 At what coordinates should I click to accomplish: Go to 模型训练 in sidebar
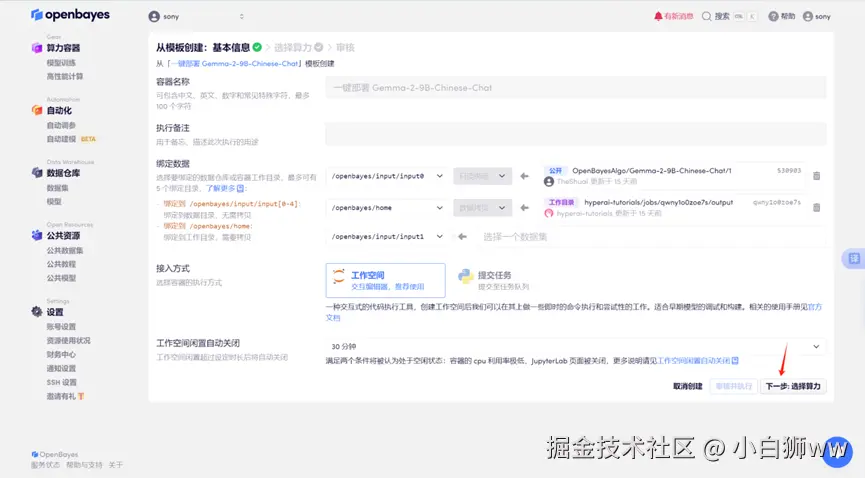[61, 63]
